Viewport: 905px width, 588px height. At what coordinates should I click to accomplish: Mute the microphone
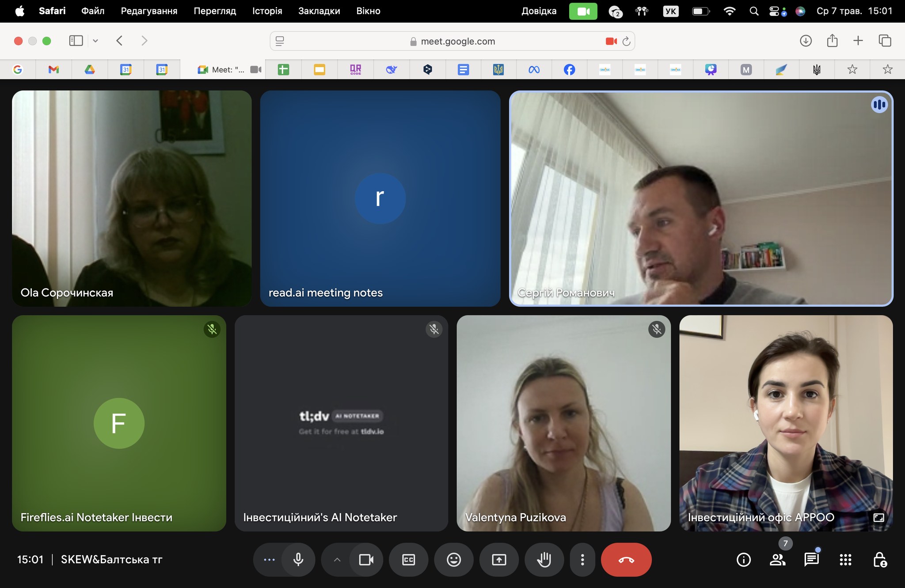tap(298, 560)
